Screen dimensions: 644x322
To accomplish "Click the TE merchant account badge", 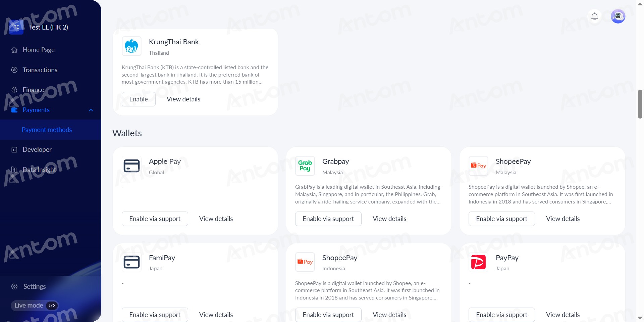I will (x=16, y=27).
